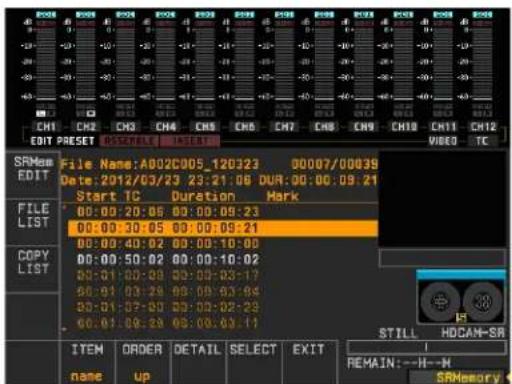The width and height of the screenshot is (512, 384).
Task: Select highlighted clip 00:00:30:05
Action: [223, 228]
